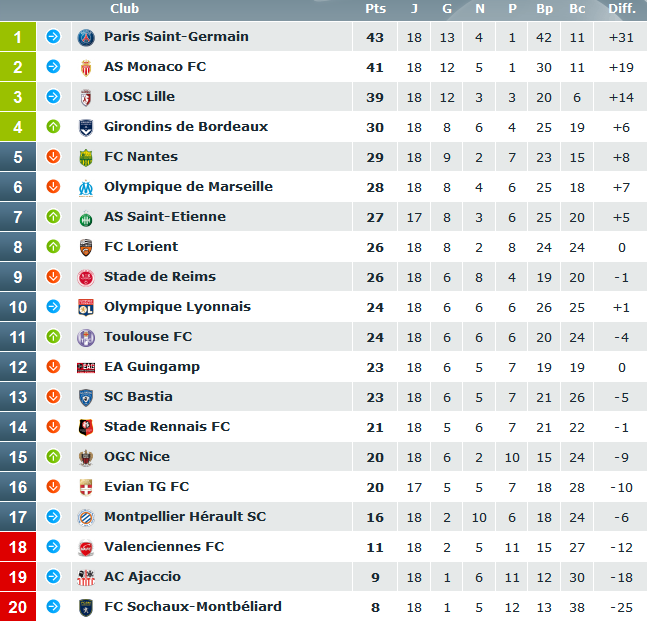Click the Paris Saint-Germain club crest
Image resolution: width=647 pixels, height=621 pixels.
pos(86,38)
